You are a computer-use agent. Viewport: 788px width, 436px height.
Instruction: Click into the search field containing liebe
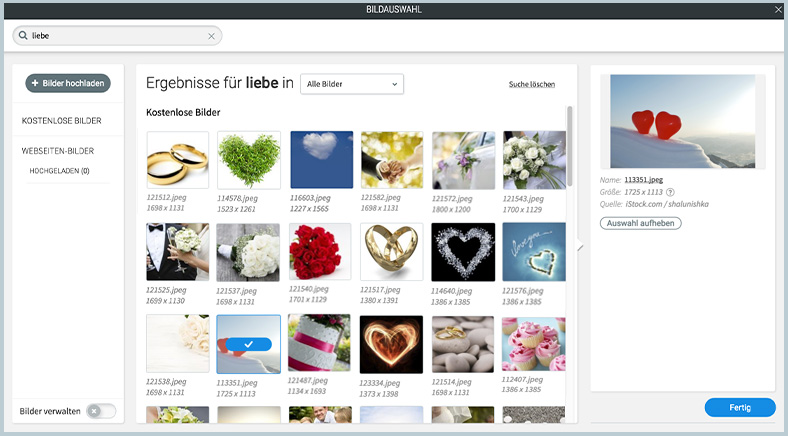click(115, 36)
